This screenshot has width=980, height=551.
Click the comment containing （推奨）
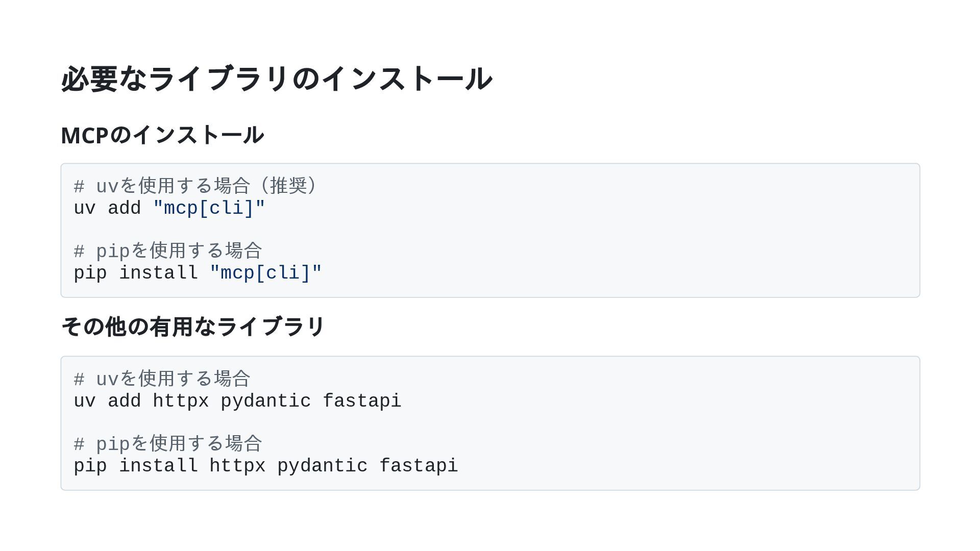coord(196,186)
